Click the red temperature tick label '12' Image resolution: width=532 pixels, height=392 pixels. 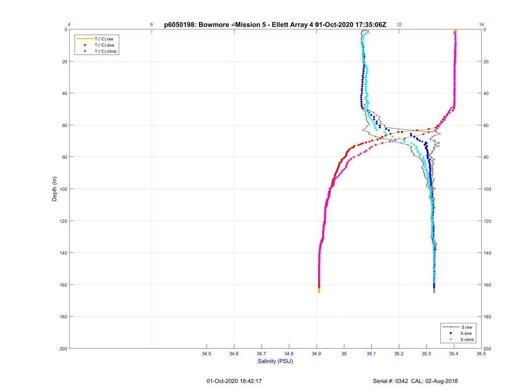click(399, 25)
